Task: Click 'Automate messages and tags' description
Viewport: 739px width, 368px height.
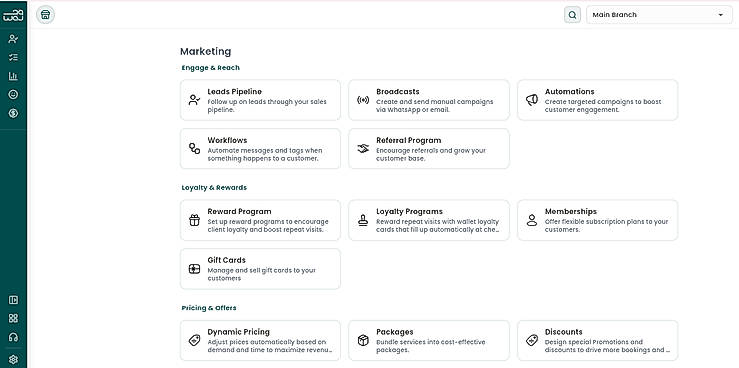Action: pyautogui.click(x=265, y=155)
